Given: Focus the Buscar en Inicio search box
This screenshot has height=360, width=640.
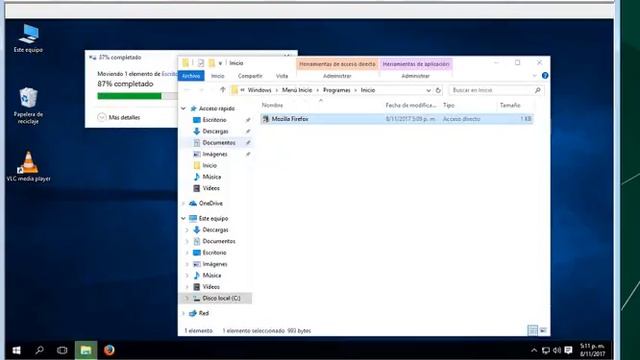Looking at the screenshot, I should [x=496, y=90].
